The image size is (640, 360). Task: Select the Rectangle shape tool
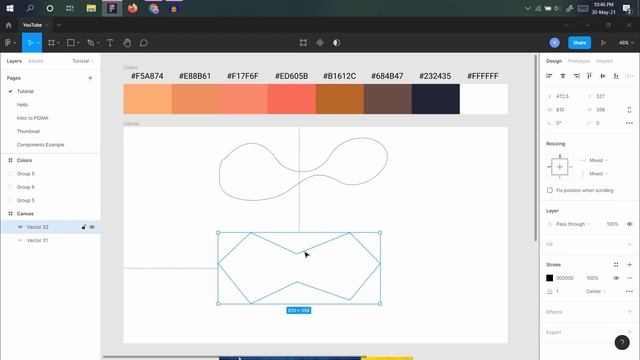coord(71,43)
